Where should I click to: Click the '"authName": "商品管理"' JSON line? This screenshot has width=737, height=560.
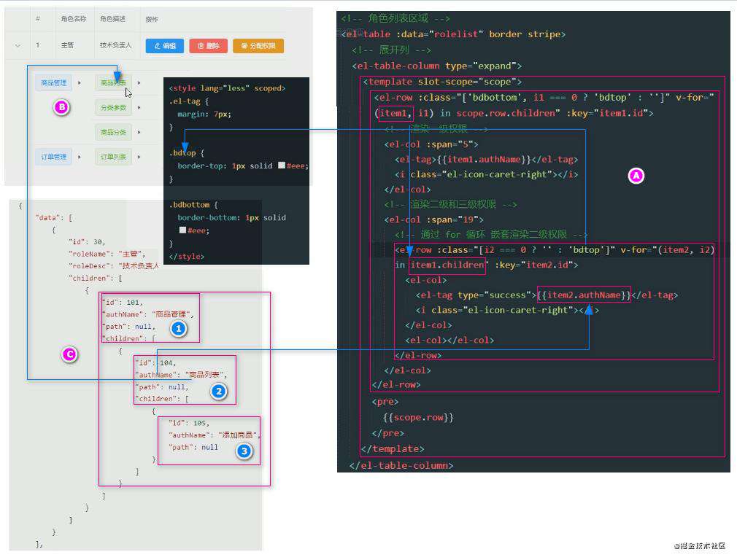click(147, 314)
